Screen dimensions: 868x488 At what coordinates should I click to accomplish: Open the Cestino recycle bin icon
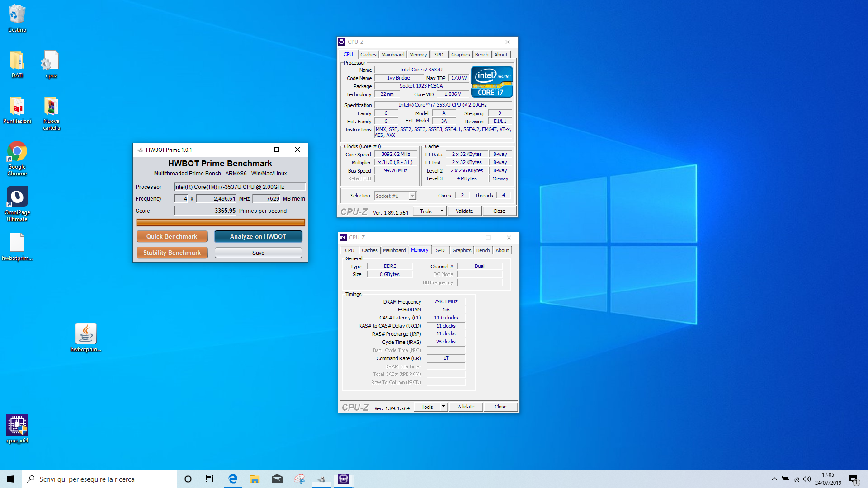(17, 18)
